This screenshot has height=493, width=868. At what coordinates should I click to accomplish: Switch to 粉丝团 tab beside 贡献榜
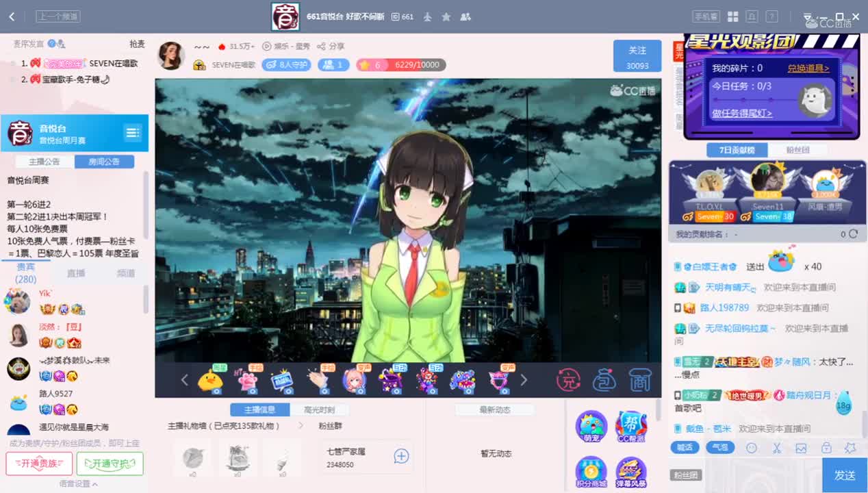pyautogui.click(x=798, y=150)
